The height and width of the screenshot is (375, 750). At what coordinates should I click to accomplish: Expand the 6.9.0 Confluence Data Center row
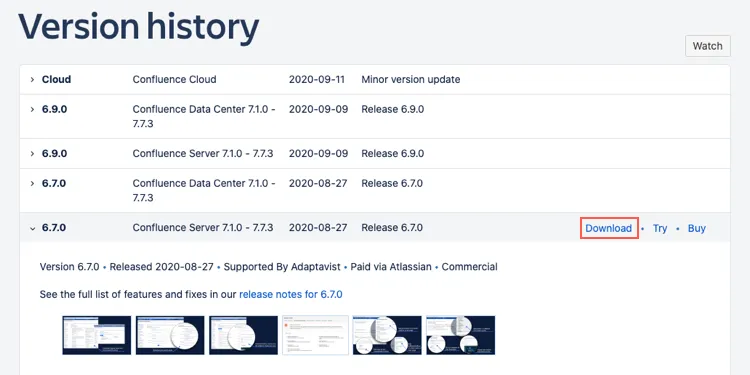[x=33, y=109]
